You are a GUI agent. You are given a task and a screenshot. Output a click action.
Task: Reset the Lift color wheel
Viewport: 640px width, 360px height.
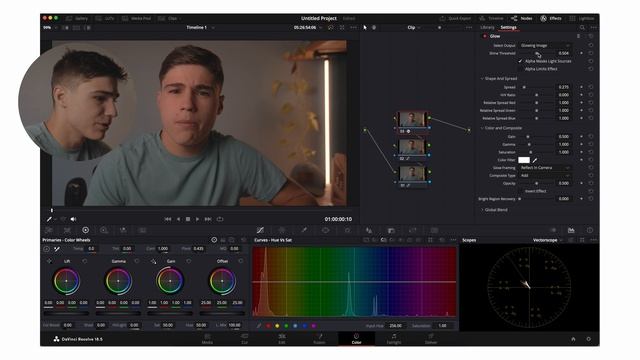(84, 261)
